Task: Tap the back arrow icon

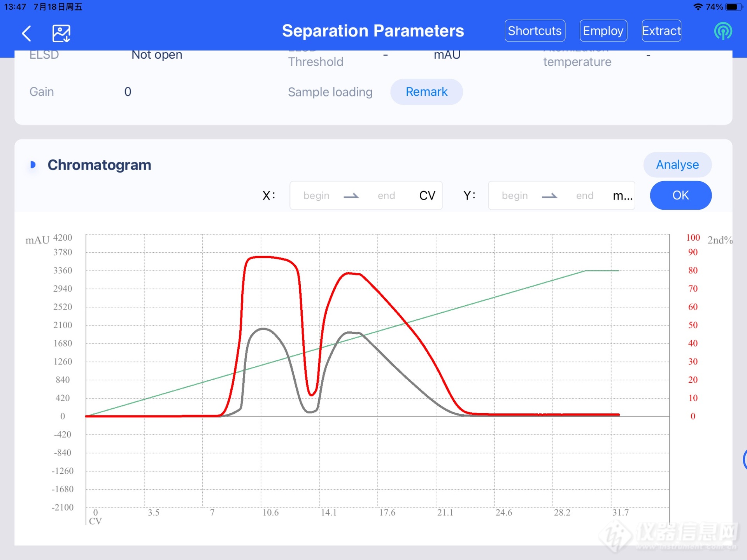Action: (x=26, y=33)
